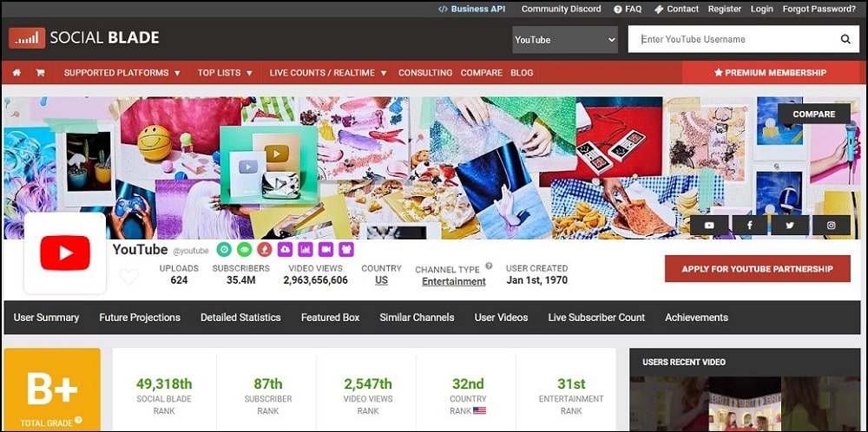Image resolution: width=868 pixels, height=432 pixels.
Task: Select the 624 uploads value
Action: (179, 280)
